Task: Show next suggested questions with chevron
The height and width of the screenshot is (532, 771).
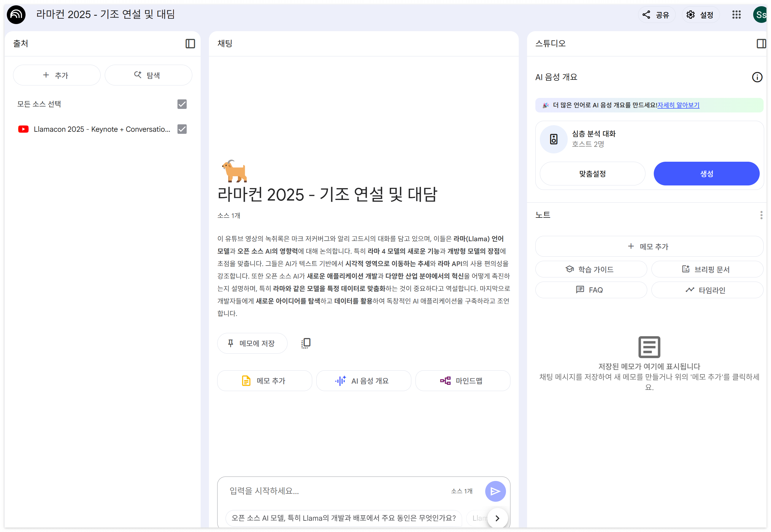Action: [497, 518]
